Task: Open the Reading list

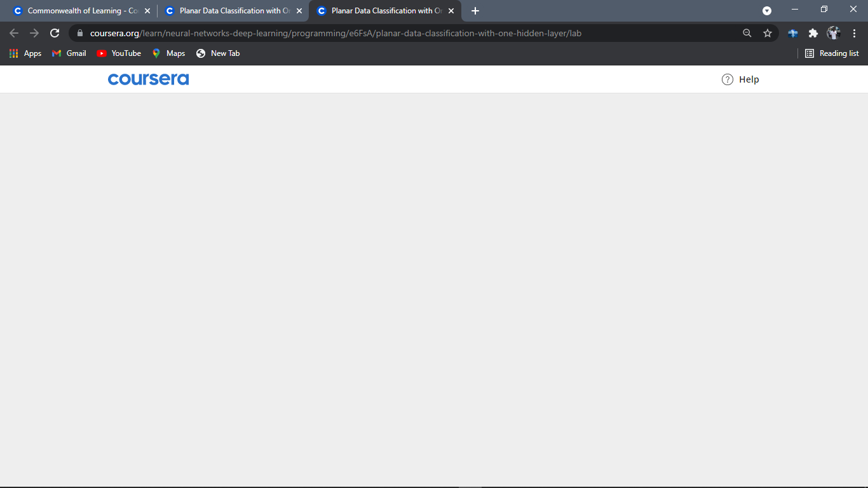Action: point(832,53)
